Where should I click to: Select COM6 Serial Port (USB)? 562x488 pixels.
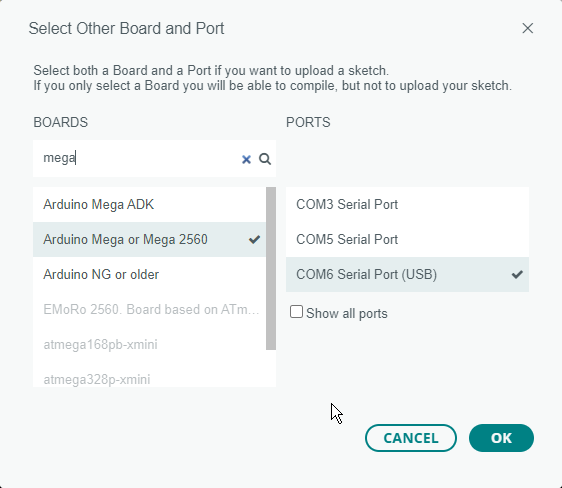pos(408,274)
